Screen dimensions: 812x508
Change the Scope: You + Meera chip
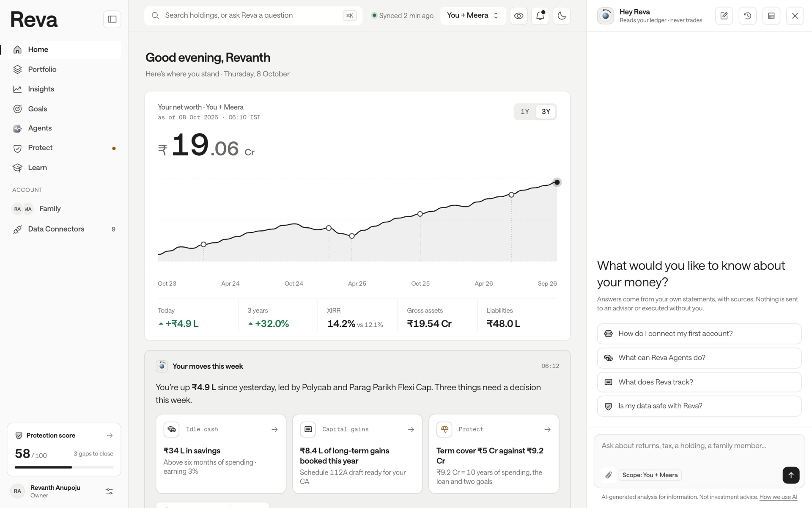[650, 475]
